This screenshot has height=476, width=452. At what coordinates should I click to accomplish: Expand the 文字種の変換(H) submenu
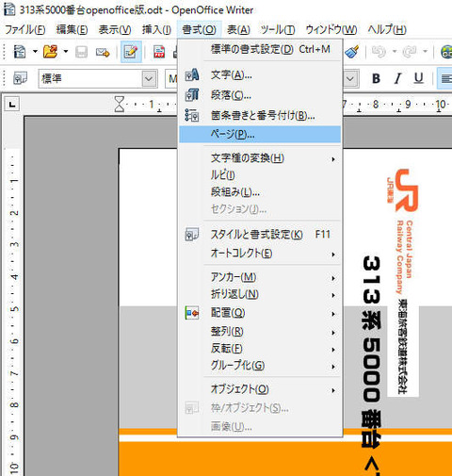(x=260, y=158)
